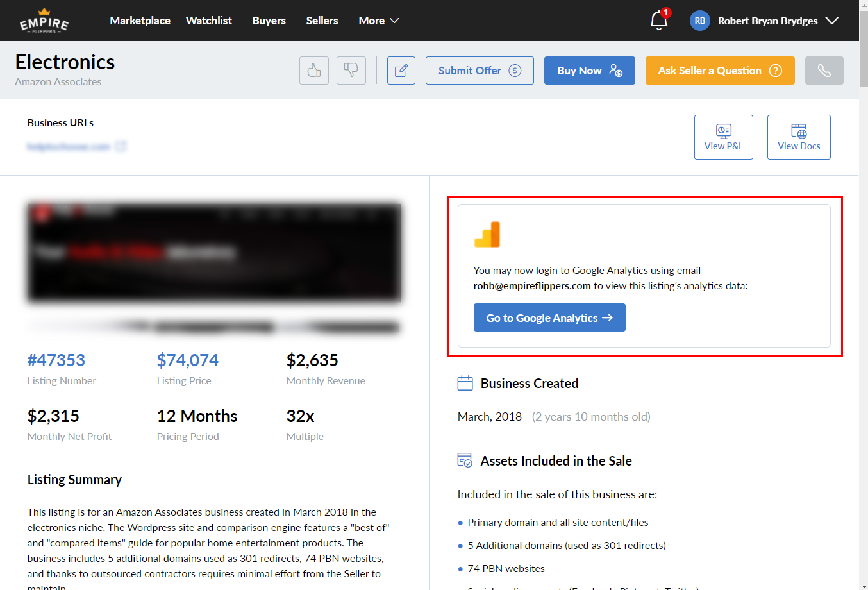Go to Marketplace

point(140,21)
